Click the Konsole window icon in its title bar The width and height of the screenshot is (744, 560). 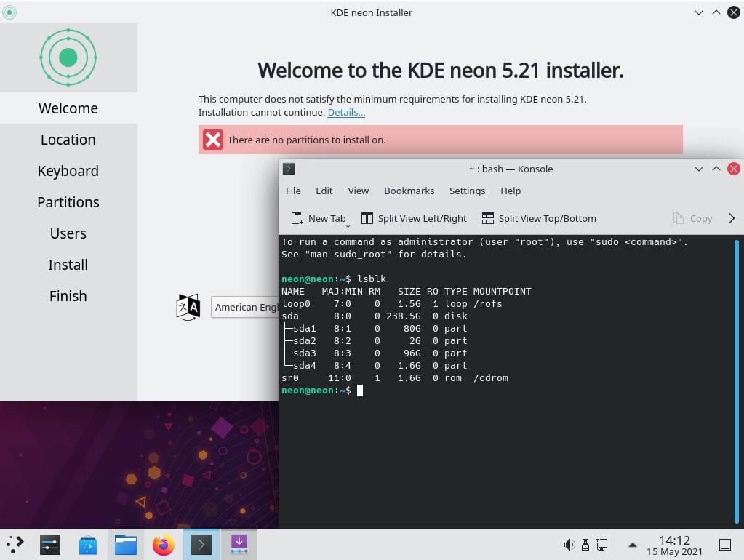pos(289,169)
